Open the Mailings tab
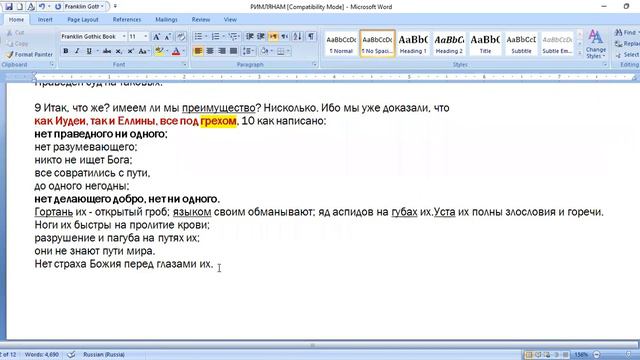 166,20
